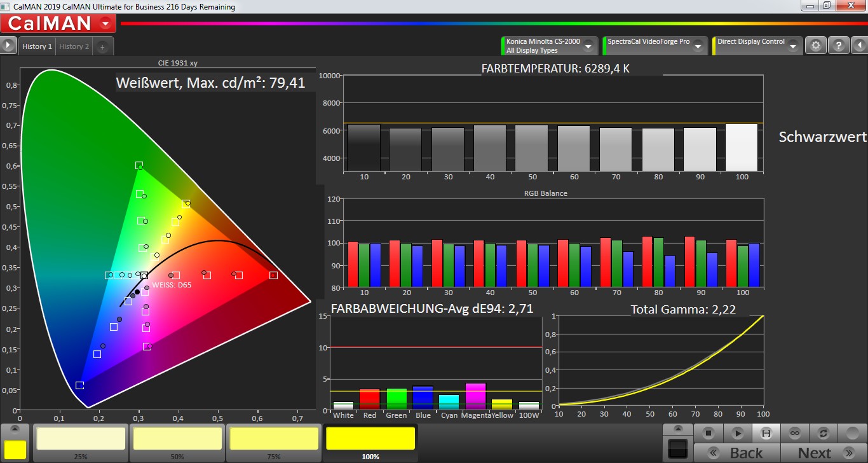This screenshot has width=868, height=463.
Task: Open the yellow color selector swatch
Action: [15, 449]
